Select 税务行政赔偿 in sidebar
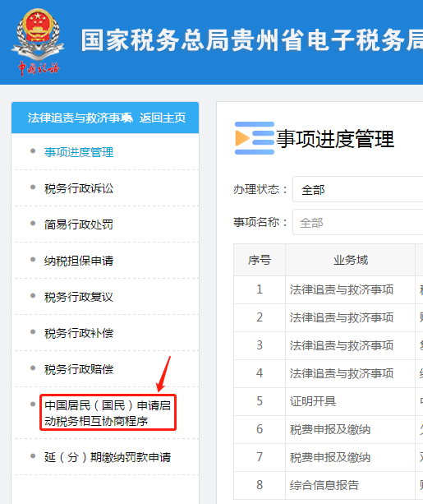This screenshot has width=423, height=504. (x=79, y=369)
